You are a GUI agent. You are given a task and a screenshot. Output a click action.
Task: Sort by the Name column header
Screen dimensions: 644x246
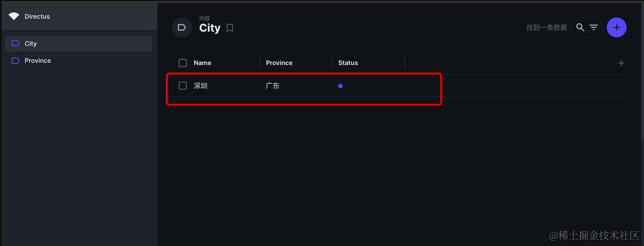(x=203, y=63)
